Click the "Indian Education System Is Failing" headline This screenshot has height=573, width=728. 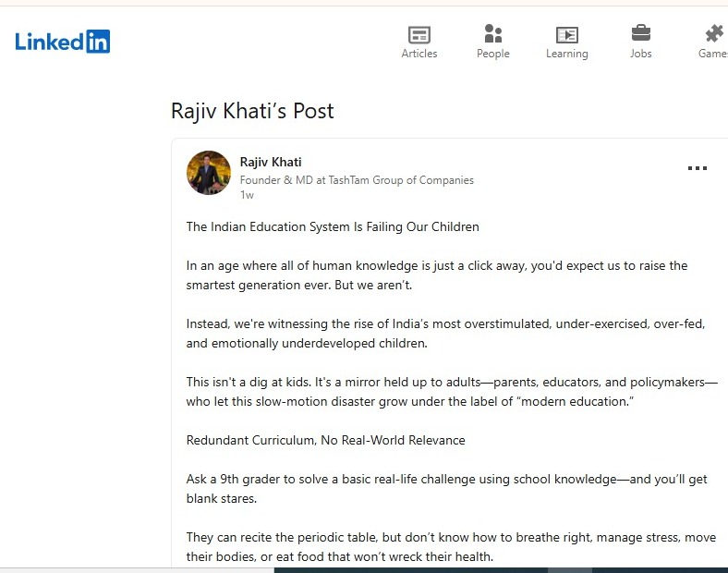pyautogui.click(x=333, y=226)
